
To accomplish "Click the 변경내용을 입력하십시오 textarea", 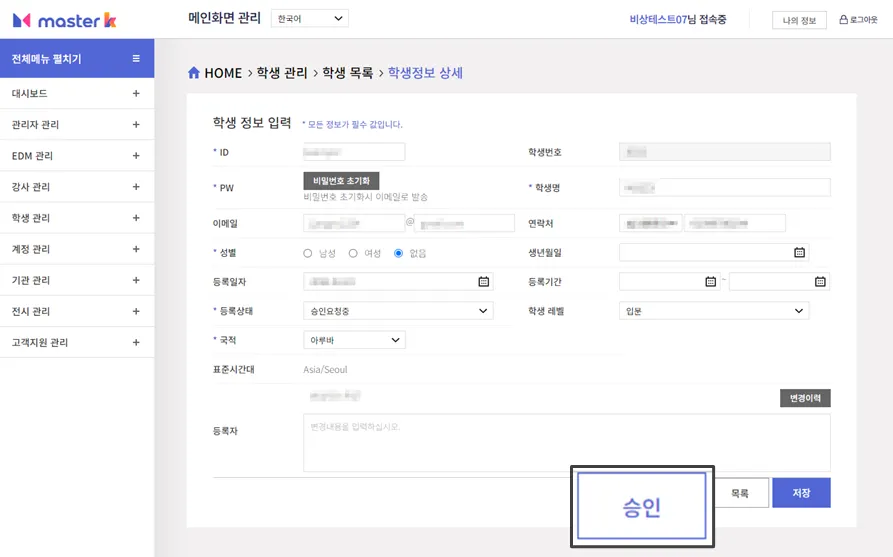I will click(567, 443).
